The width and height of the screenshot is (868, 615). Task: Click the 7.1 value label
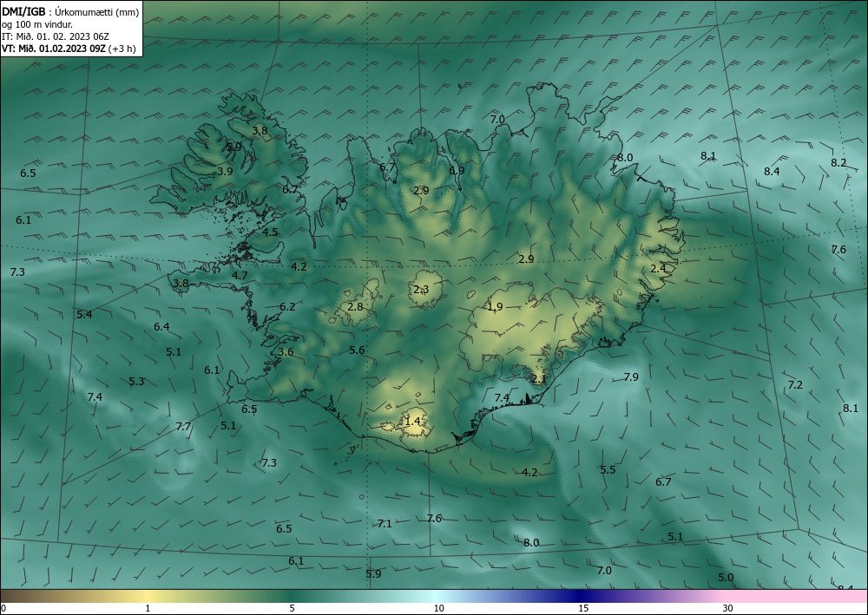point(385,524)
